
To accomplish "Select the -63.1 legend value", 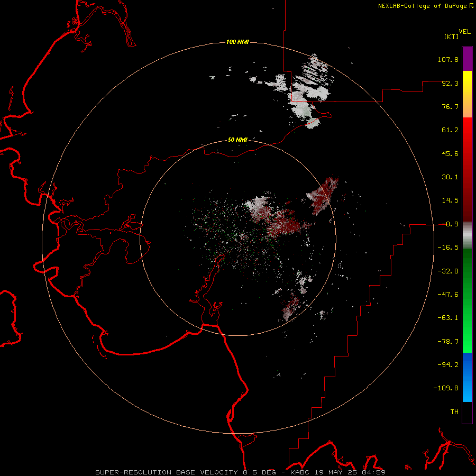I will pyautogui.click(x=448, y=318).
